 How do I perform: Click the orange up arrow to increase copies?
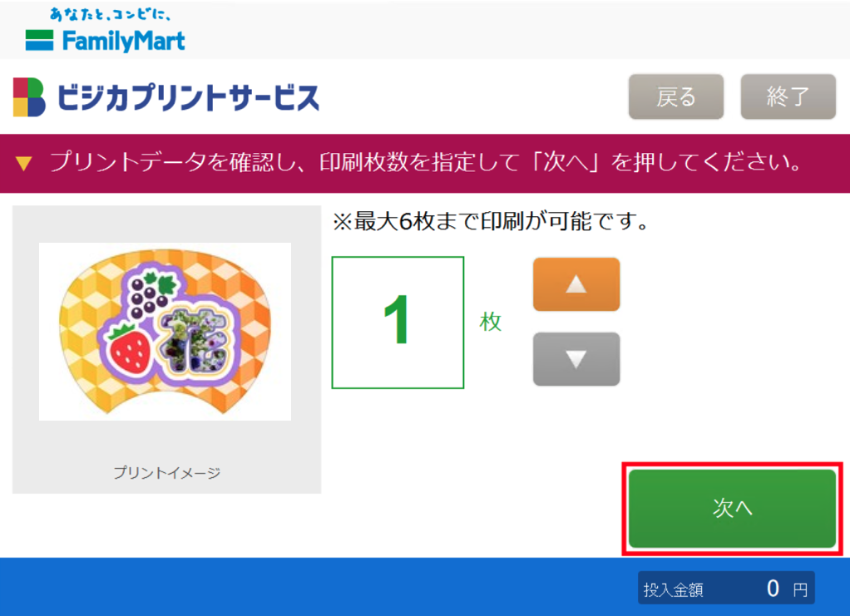[x=576, y=284]
